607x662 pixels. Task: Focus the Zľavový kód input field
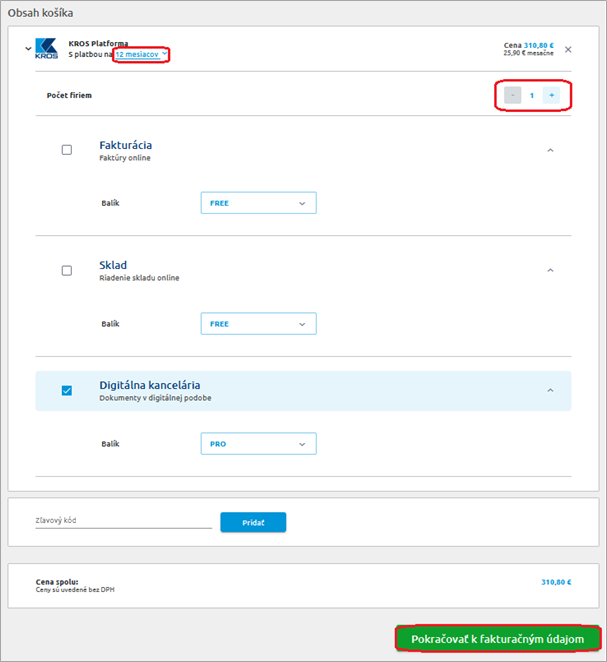123,521
